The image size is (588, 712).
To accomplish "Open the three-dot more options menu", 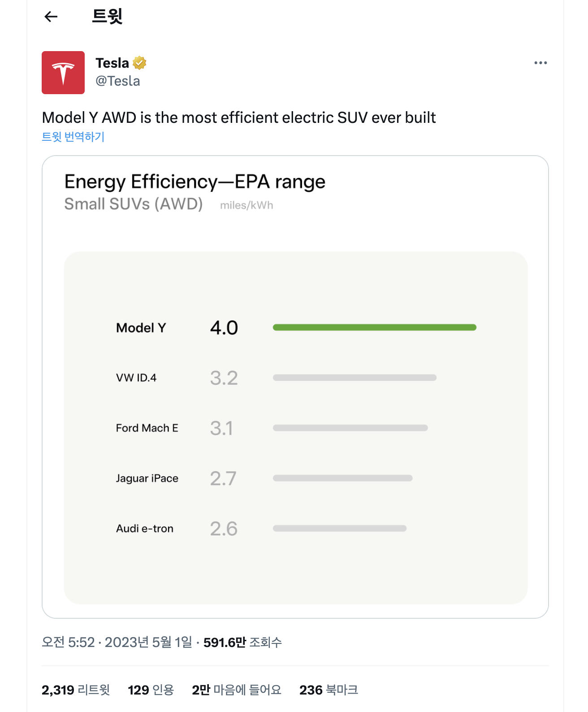I will [x=540, y=63].
